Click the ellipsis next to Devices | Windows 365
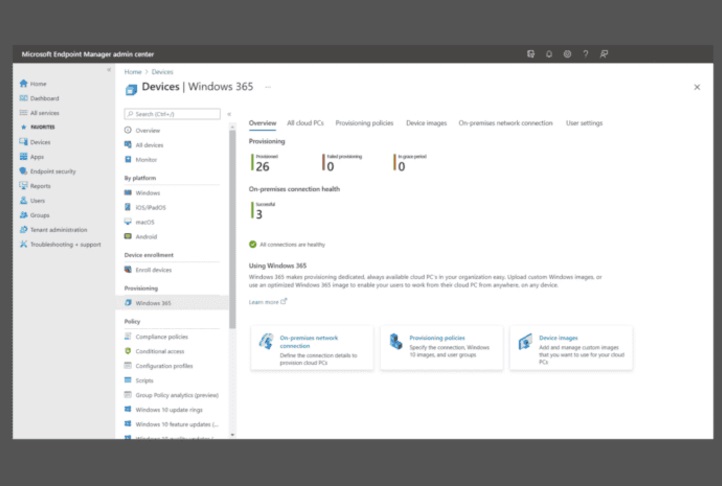 tap(268, 87)
